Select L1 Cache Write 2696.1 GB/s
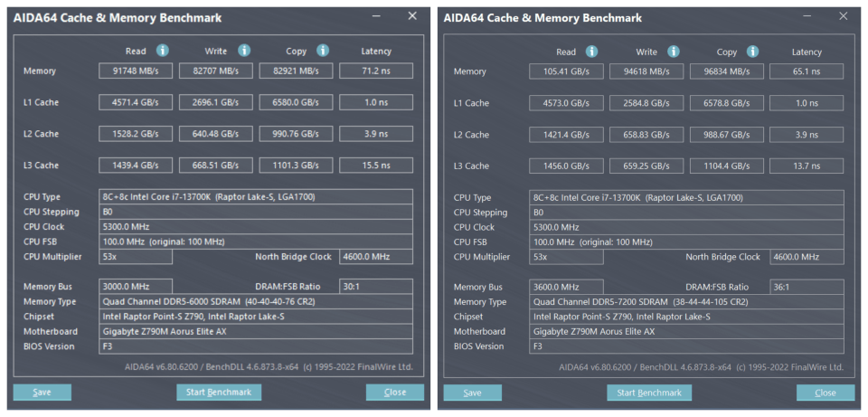868x417 pixels. click(216, 102)
